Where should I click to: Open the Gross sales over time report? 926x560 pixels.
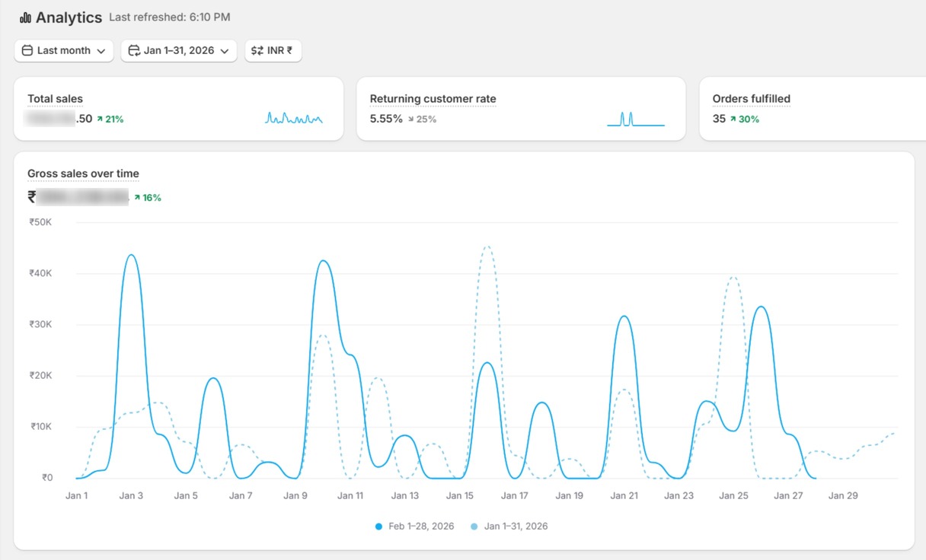pyautogui.click(x=83, y=173)
